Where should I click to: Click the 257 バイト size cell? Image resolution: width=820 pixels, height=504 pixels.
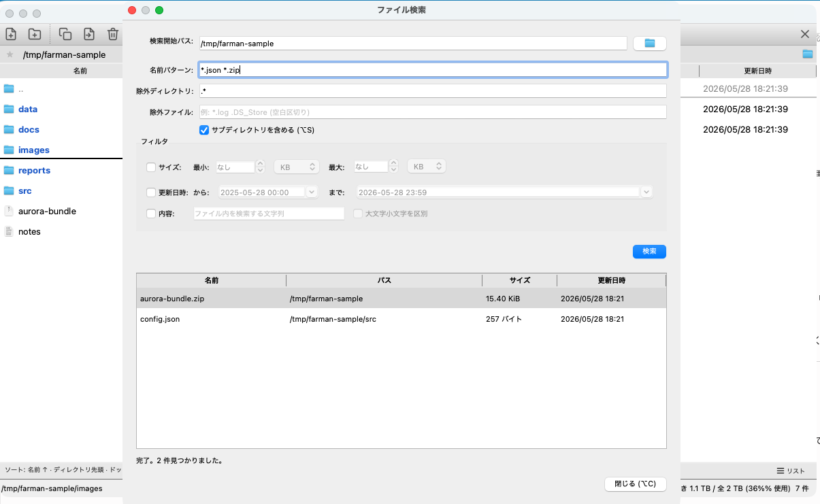504,319
